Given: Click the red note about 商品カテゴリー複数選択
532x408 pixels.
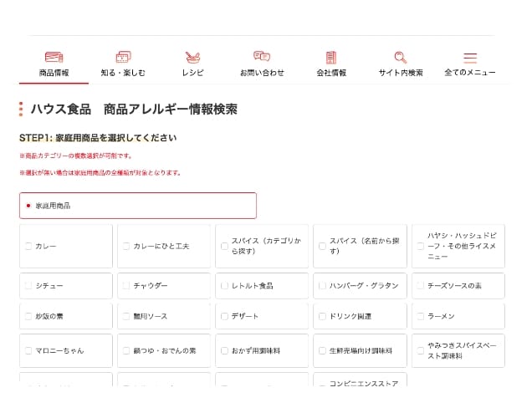Looking at the screenshot, I should pyautogui.click(x=75, y=156).
